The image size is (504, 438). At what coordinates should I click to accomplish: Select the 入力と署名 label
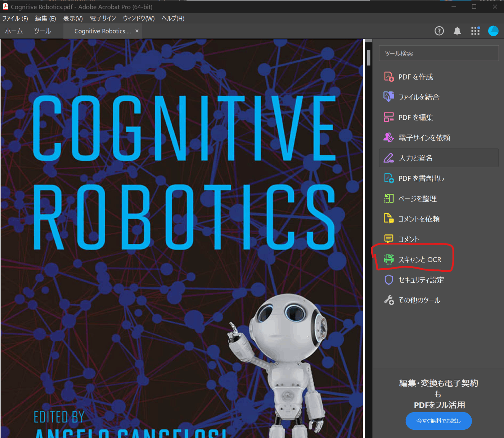[416, 158]
